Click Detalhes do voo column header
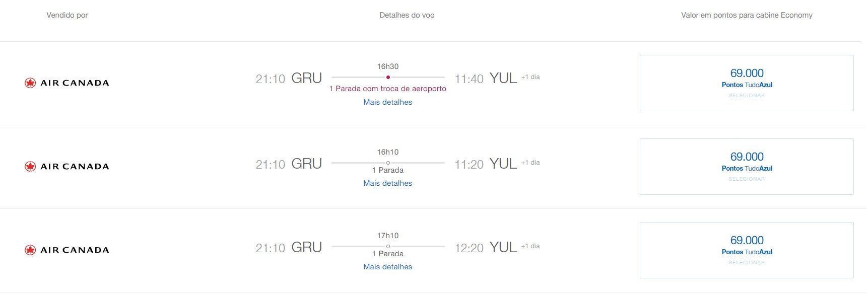 coord(407,15)
